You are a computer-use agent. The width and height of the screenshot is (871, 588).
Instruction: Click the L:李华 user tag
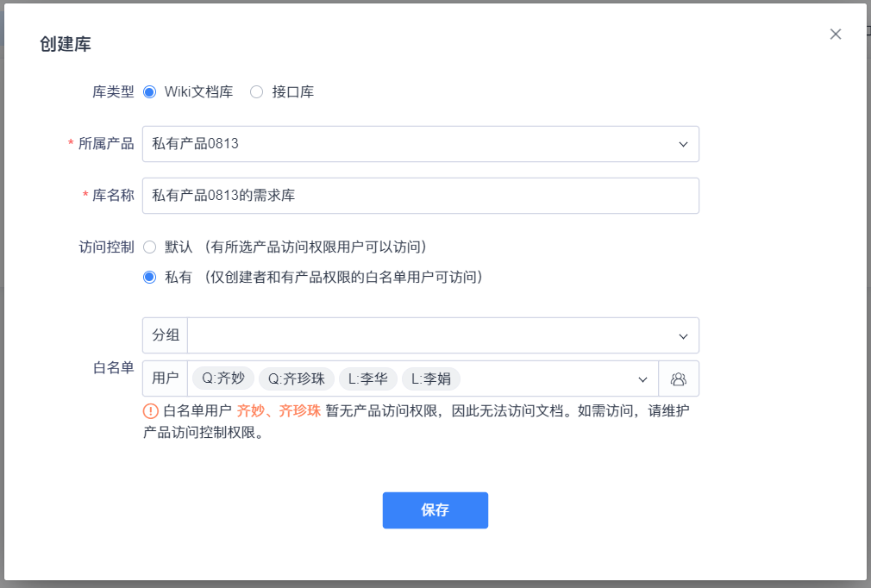click(x=367, y=378)
